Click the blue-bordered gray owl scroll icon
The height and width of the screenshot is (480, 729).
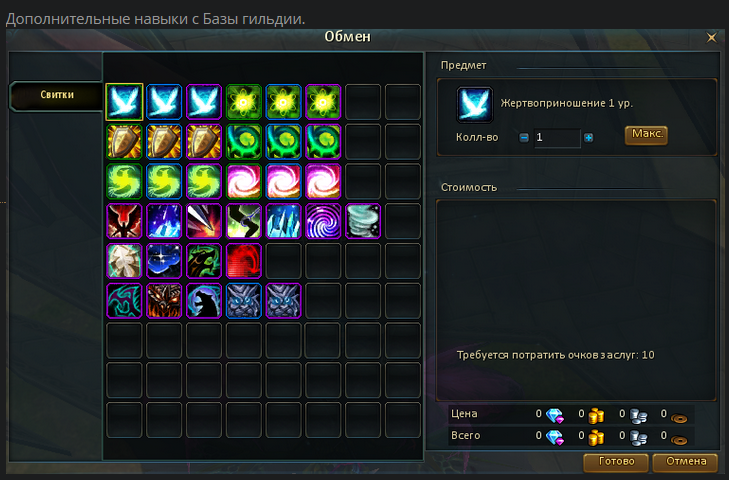click(244, 301)
